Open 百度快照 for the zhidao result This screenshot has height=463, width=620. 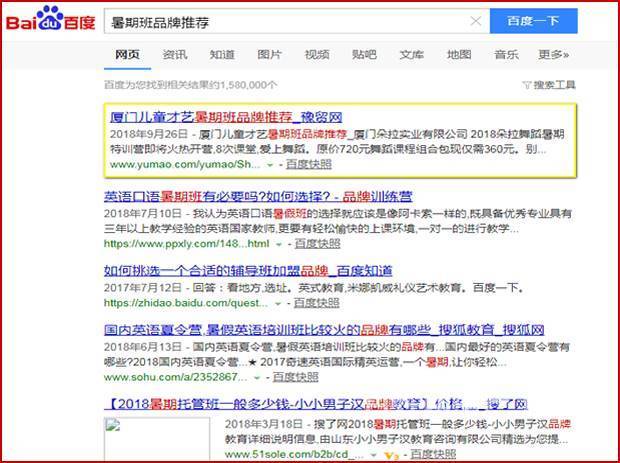(316, 303)
